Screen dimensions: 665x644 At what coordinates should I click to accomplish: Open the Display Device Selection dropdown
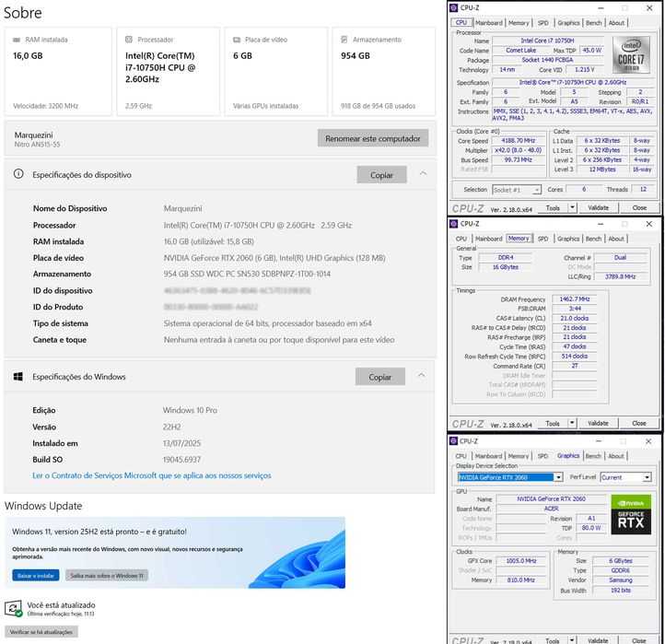click(558, 477)
